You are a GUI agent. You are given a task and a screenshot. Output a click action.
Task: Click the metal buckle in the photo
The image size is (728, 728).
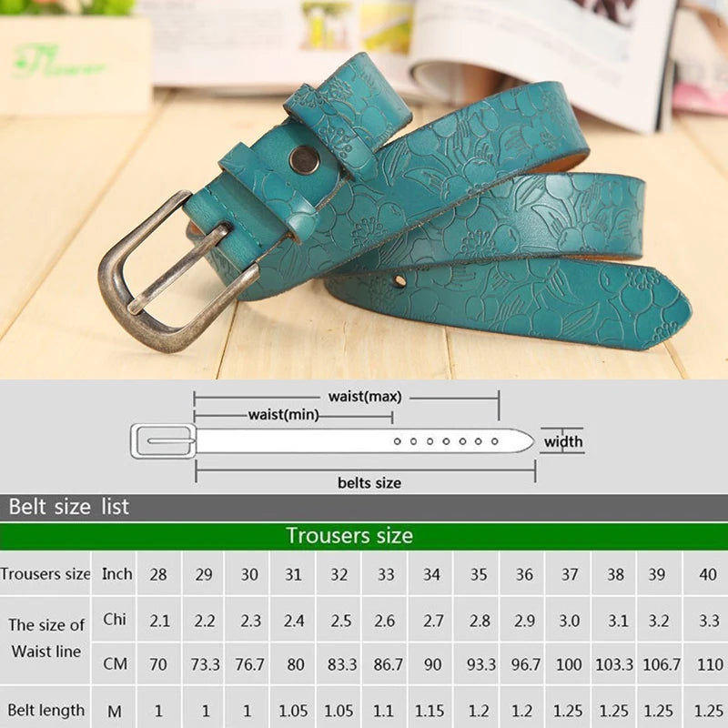coord(178,272)
